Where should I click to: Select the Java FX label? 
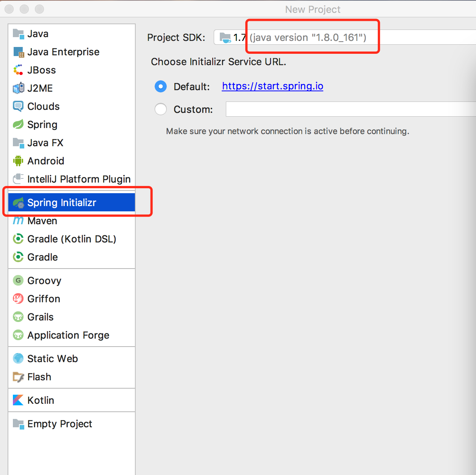click(45, 143)
